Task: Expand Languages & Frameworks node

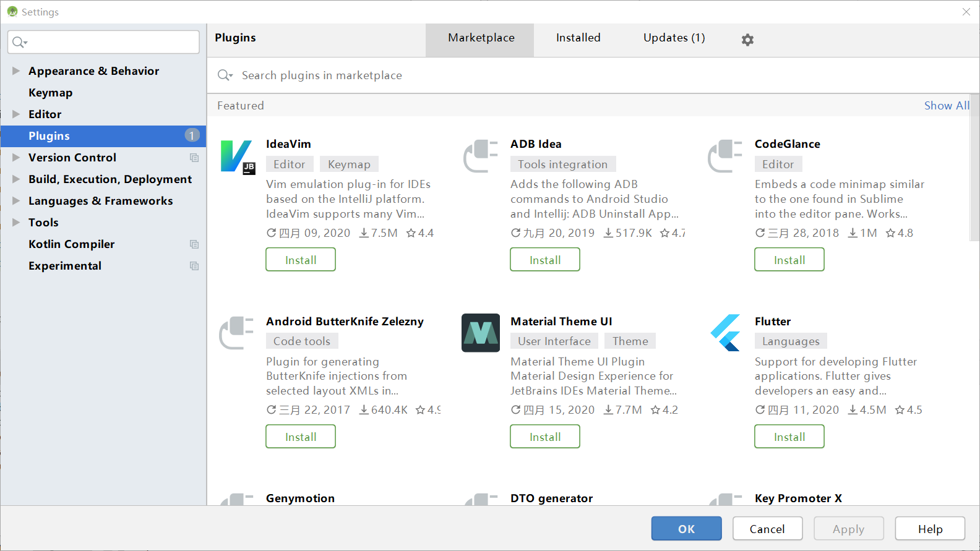Action: pos(16,201)
